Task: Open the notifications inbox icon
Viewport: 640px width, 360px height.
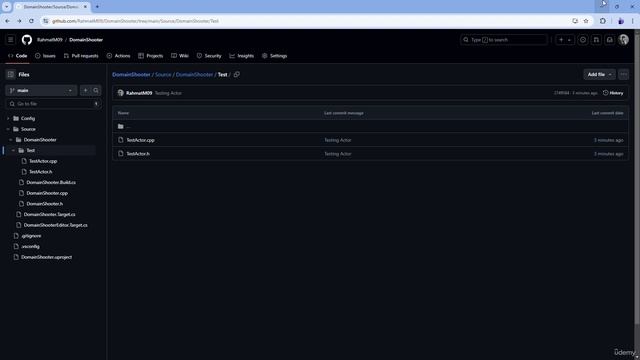Action: pyautogui.click(x=610, y=40)
